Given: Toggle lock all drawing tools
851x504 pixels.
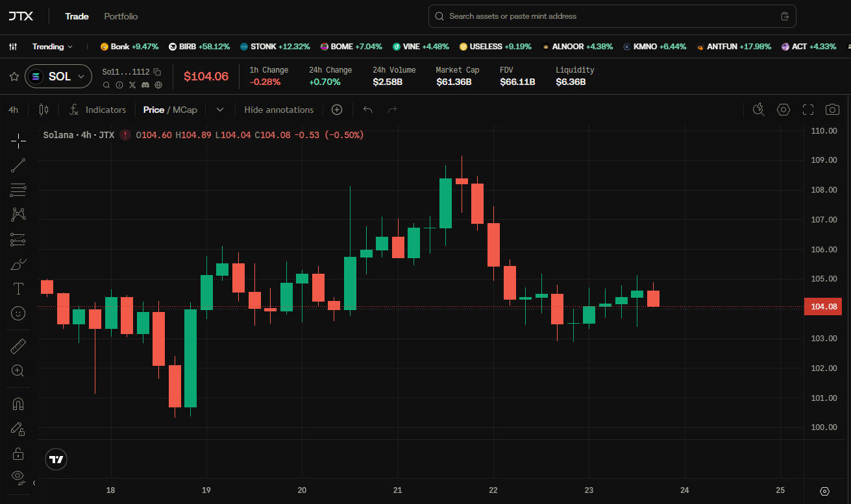Looking at the screenshot, I should (18, 453).
